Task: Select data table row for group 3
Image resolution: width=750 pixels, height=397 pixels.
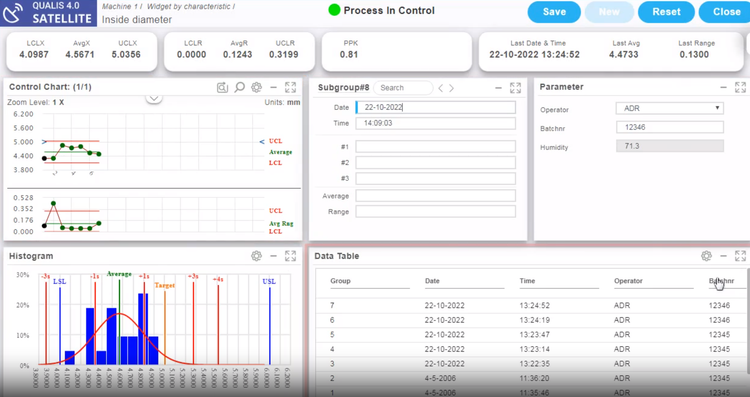Action: pos(531,364)
